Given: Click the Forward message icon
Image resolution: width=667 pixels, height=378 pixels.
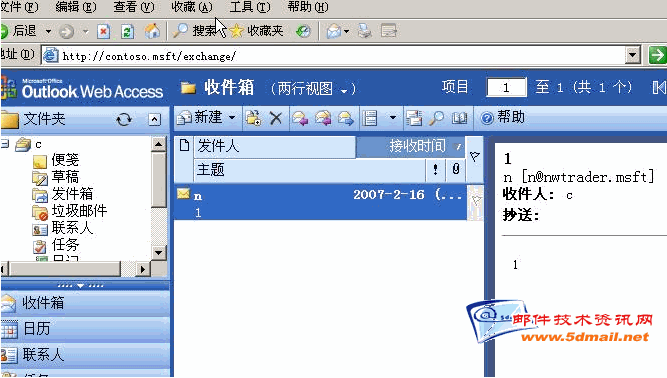Looking at the screenshot, I should pyautogui.click(x=346, y=118).
